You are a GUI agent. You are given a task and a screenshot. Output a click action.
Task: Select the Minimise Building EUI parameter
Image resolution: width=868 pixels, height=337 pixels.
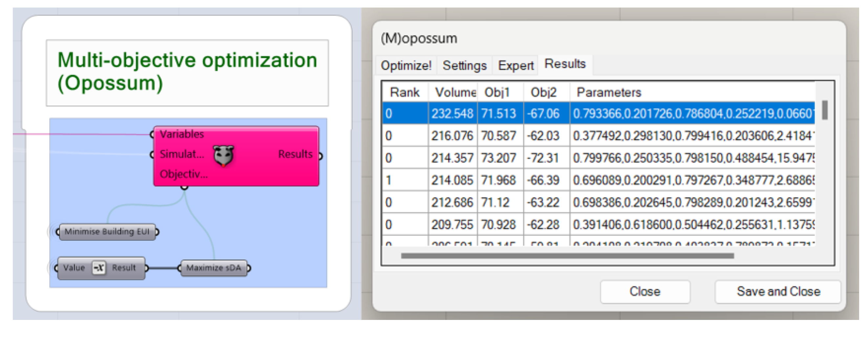[107, 232]
